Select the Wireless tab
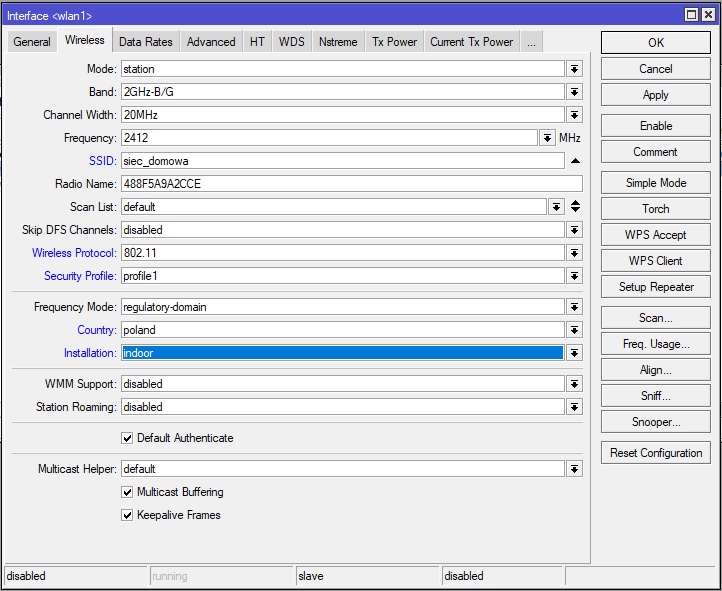 [85, 40]
